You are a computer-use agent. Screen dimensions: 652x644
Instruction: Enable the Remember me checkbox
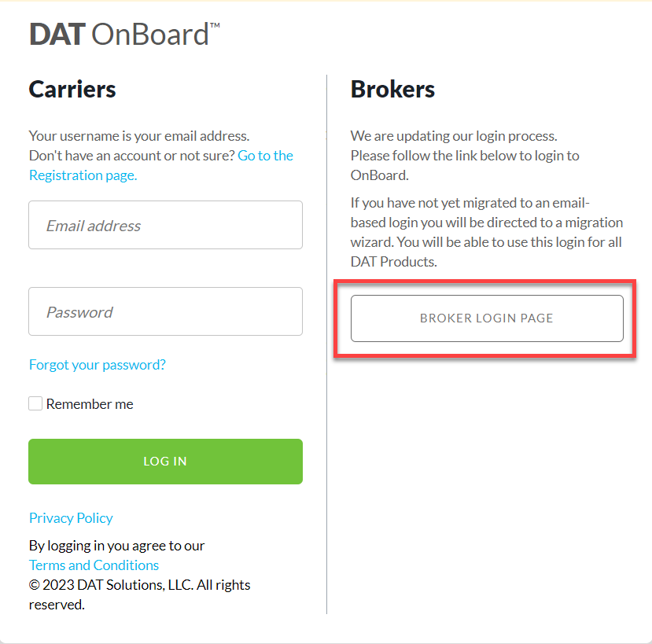tap(35, 403)
